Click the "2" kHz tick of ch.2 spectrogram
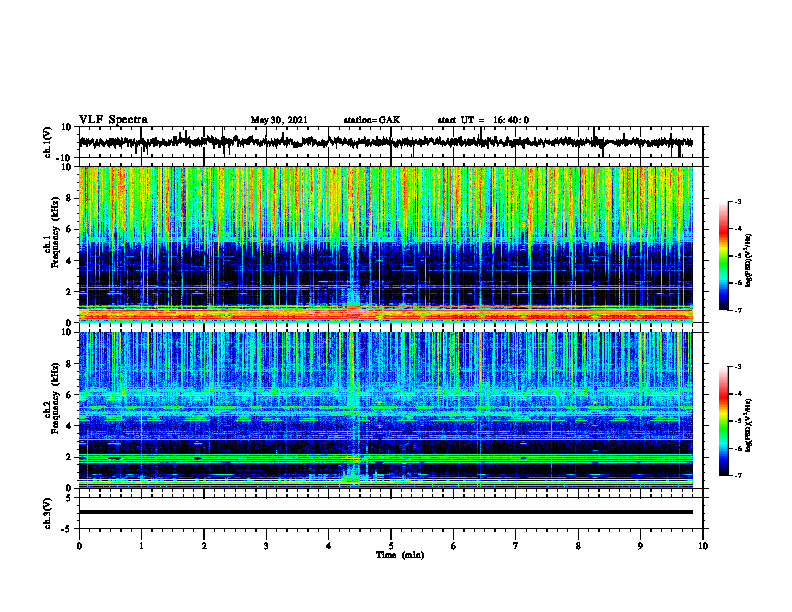Screen dimensions: 792x612 [x=69, y=457]
